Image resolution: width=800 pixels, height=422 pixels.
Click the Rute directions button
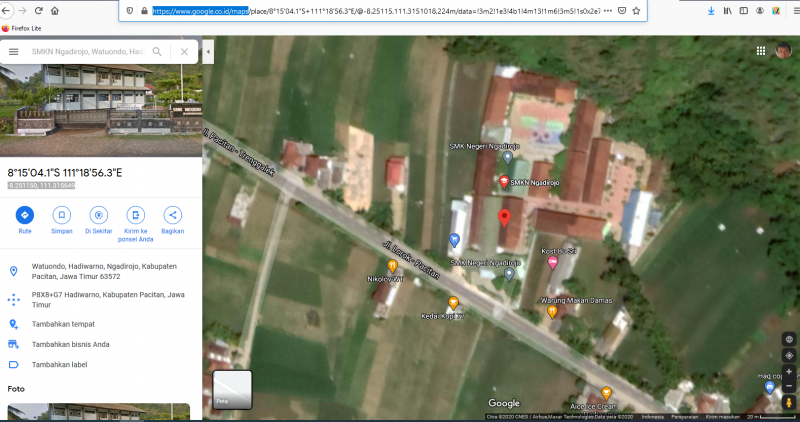point(25,215)
